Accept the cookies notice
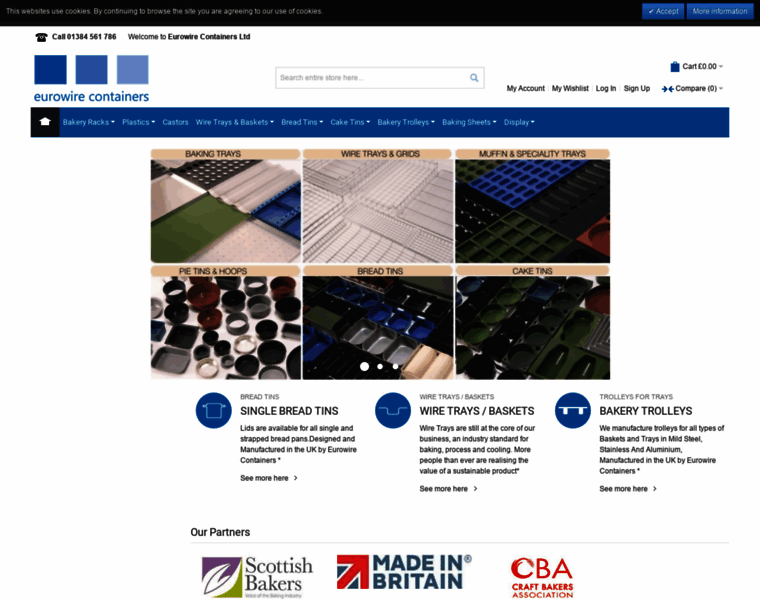The width and height of the screenshot is (760, 600). (x=663, y=11)
